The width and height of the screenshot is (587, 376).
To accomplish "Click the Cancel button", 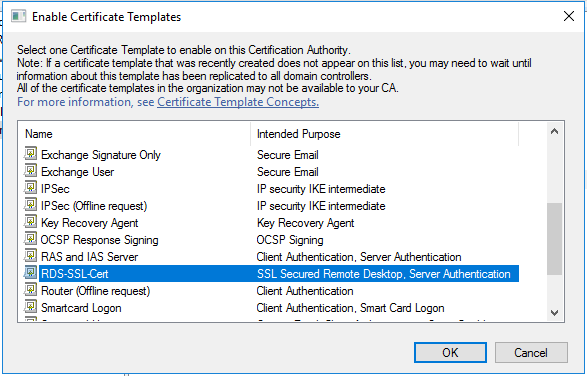I will click(531, 352).
